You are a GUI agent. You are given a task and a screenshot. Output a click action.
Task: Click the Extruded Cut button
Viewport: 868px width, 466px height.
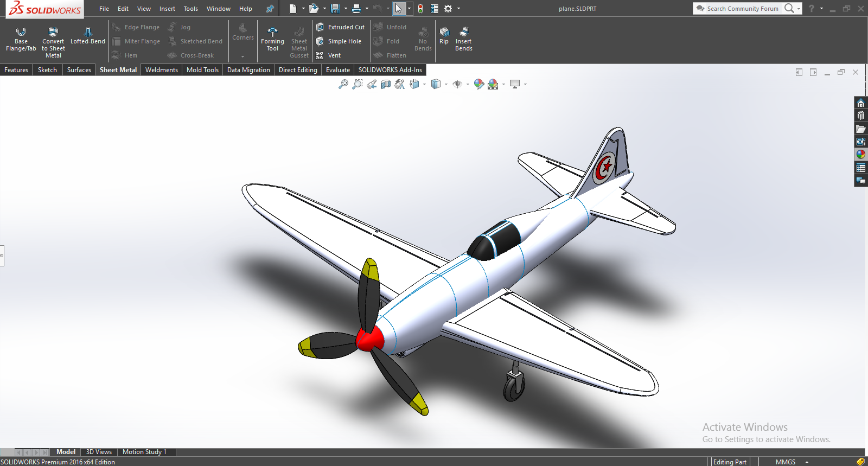(341, 27)
